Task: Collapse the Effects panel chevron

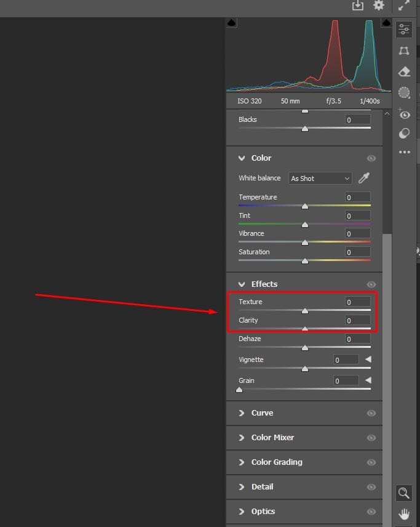Action: click(242, 284)
